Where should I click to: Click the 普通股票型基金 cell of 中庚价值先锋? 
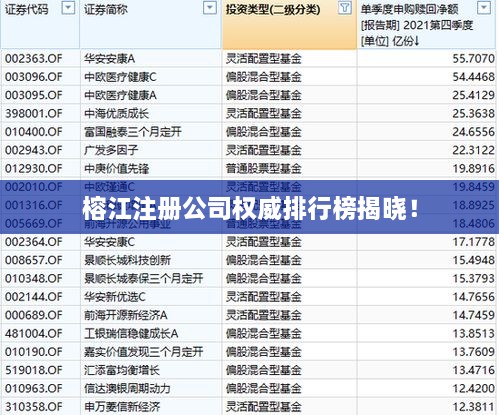tap(264, 169)
